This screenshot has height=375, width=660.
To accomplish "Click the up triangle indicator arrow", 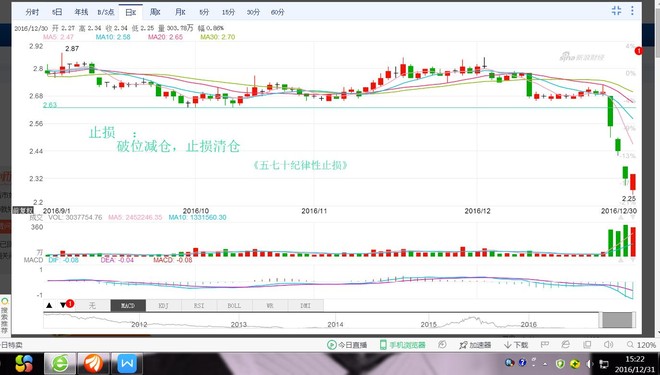I will point(49,305).
